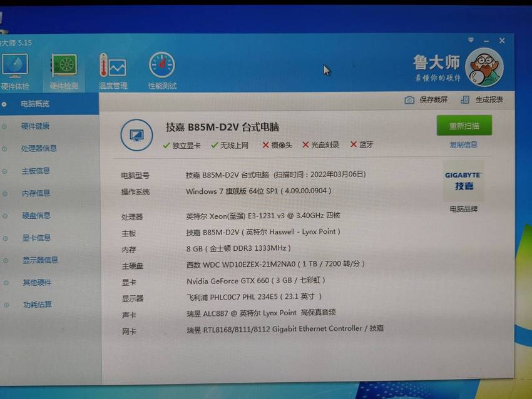Open 温度管理 temperature management
The height and width of the screenshot is (399, 532).
pyautogui.click(x=113, y=71)
